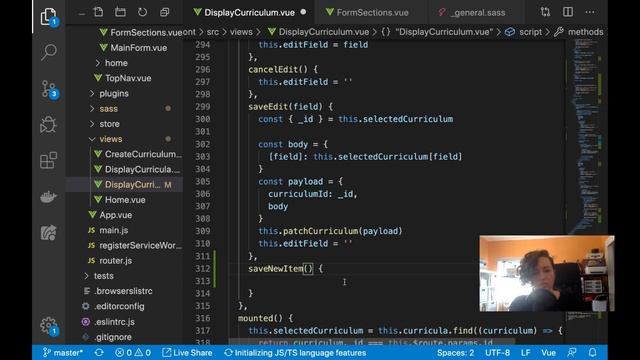This screenshot has width=640, height=360.
Task: Open the Manage gear icon
Action: coord(49,325)
